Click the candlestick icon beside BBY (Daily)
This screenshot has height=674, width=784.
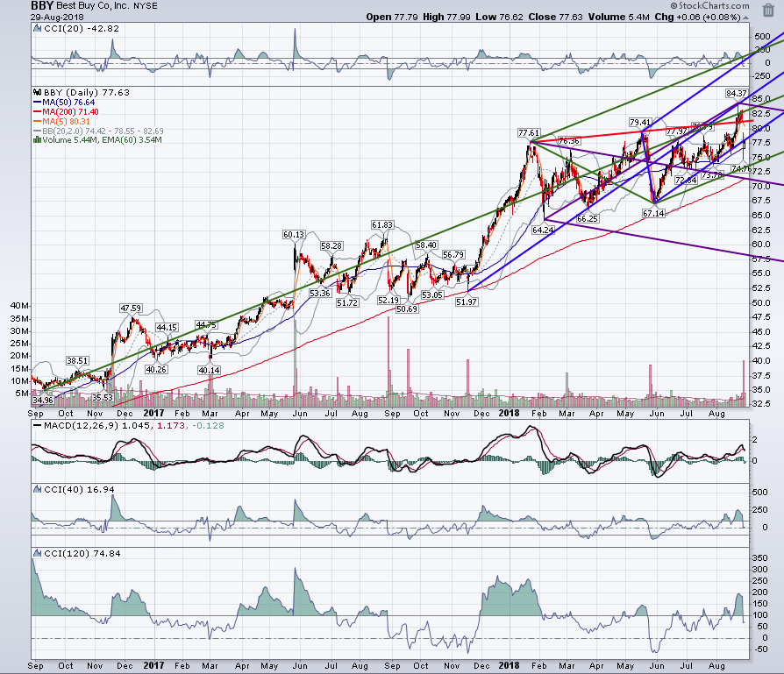pyautogui.click(x=38, y=92)
